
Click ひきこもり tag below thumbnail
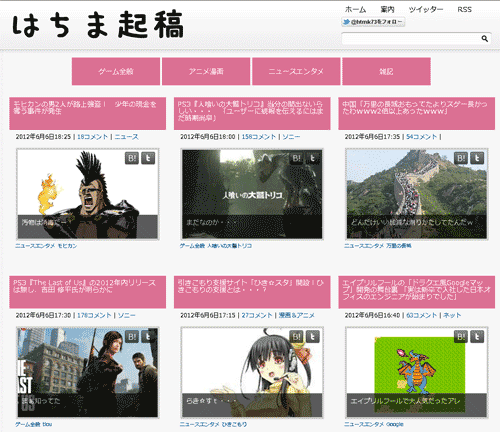[235, 424]
